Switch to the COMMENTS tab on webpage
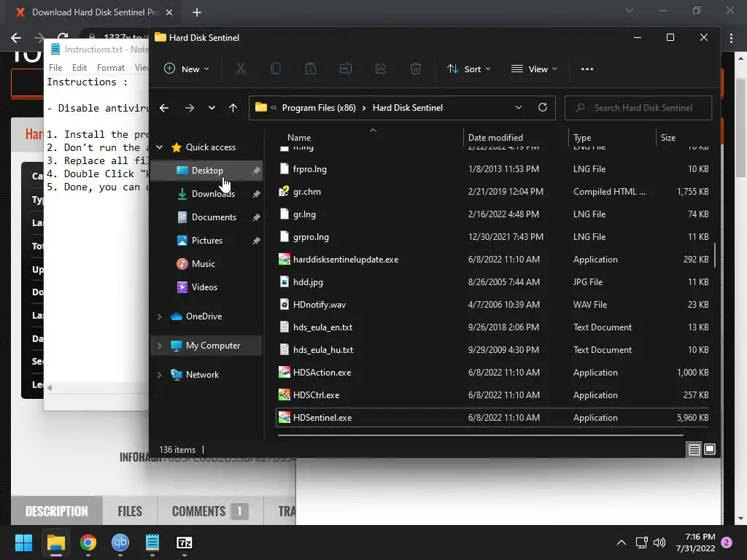This screenshot has width=747, height=560. click(210, 511)
